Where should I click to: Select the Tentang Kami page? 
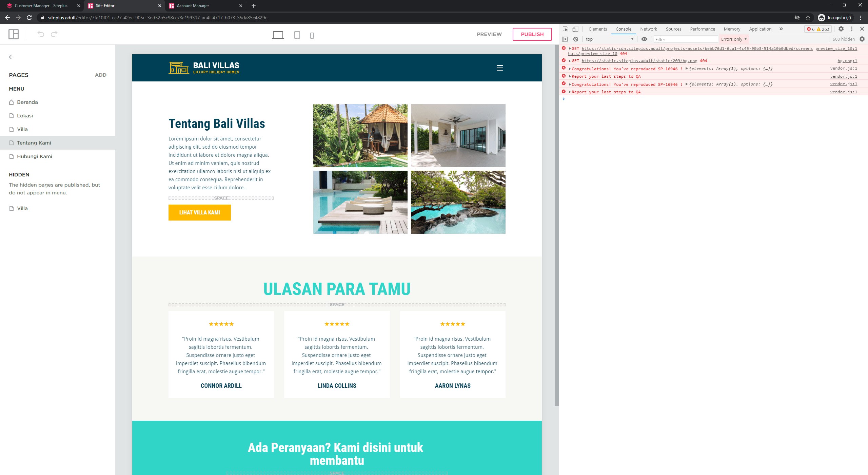58,143
